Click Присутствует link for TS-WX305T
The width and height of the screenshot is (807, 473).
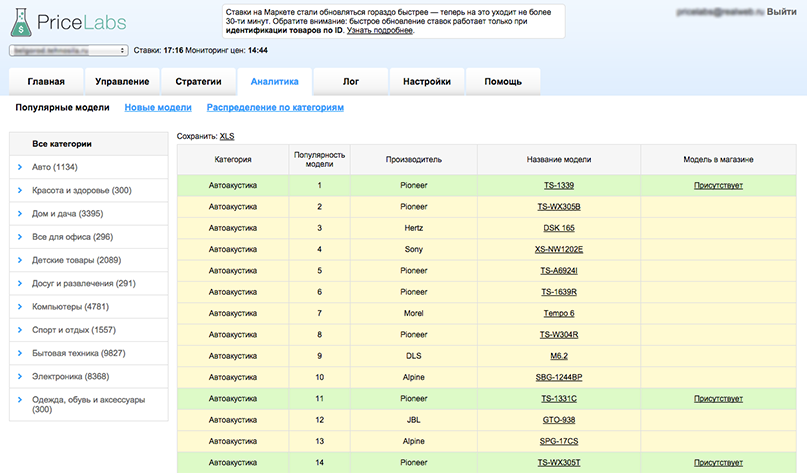[718, 463]
